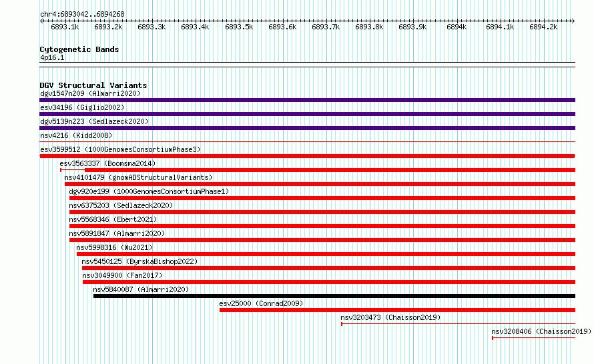Open nsv5840087 (Almarri2020) variant
The width and height of the screenshot is (594, 364).
click(x=141, y=289)
